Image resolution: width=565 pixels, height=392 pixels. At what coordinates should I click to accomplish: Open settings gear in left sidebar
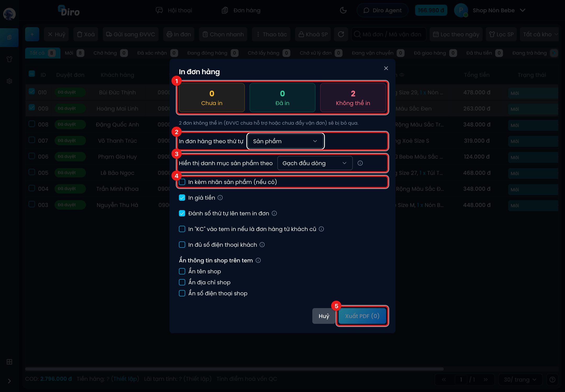point(9,81)
